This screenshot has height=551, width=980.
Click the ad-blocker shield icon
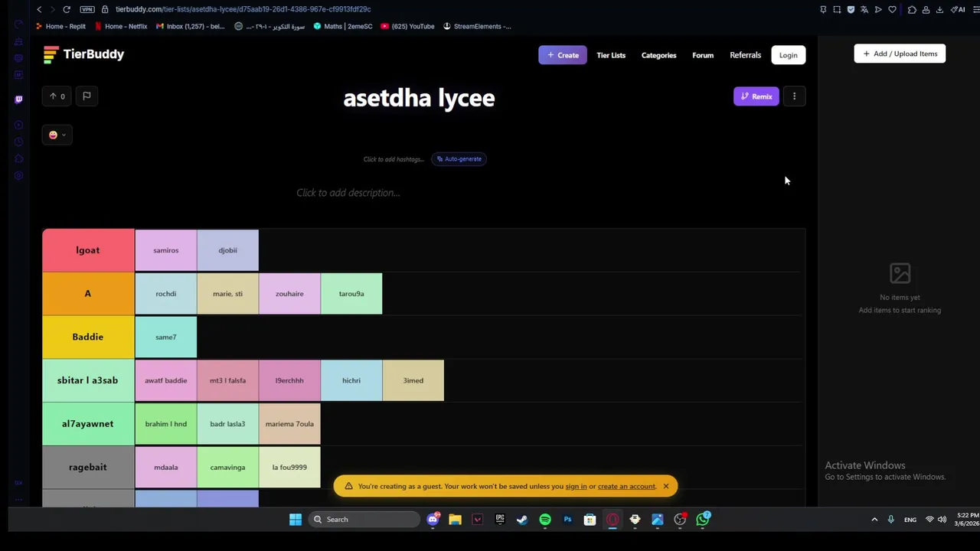851,9
